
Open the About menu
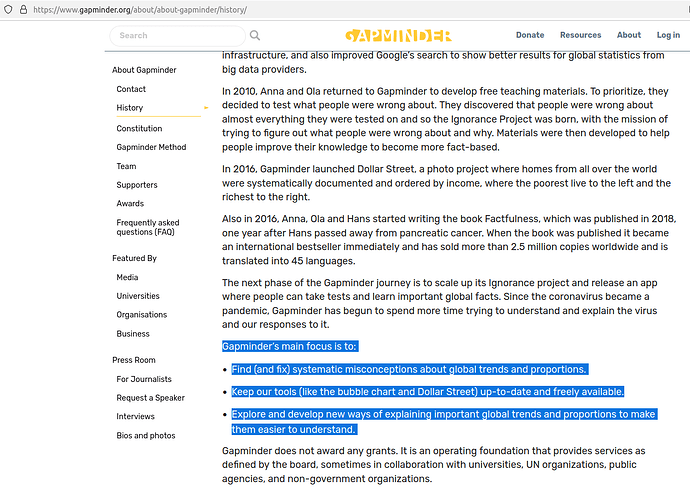[629, 35]
